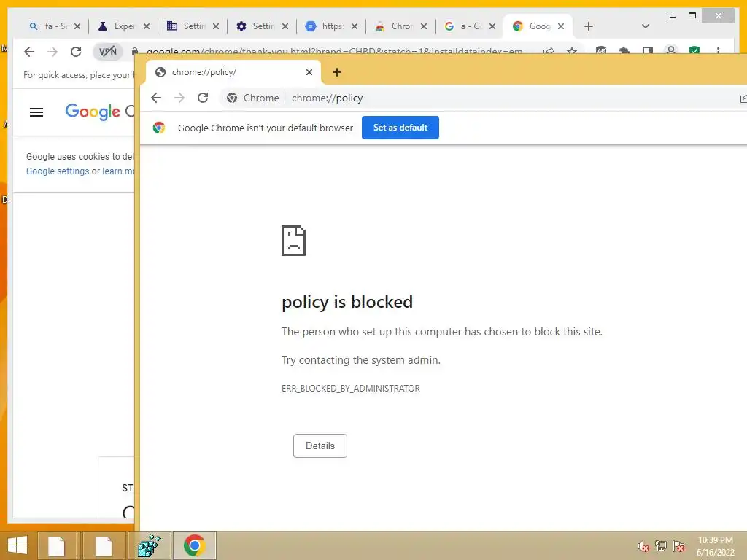Open the Details button on error page

(x=320, y=446)
